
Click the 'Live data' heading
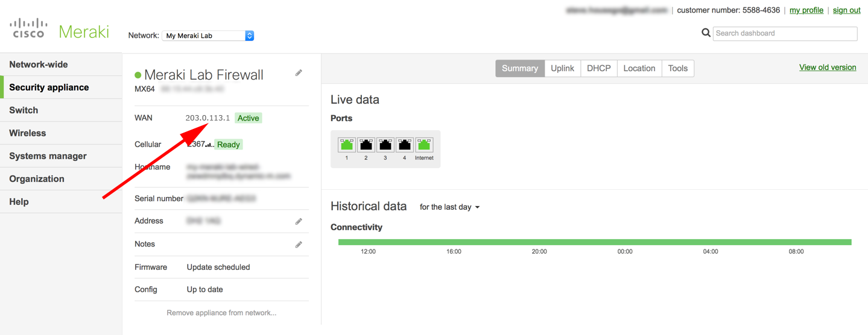click(x=355, y=100)
